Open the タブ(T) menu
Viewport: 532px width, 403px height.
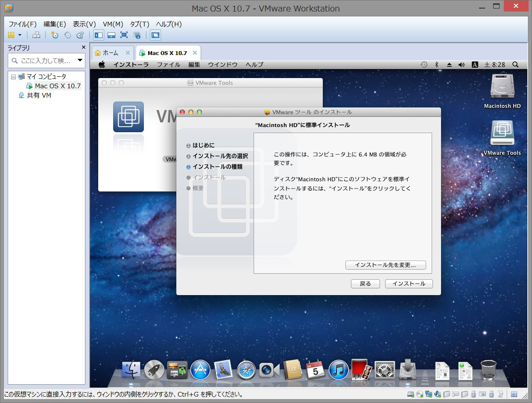click(140, 24)
